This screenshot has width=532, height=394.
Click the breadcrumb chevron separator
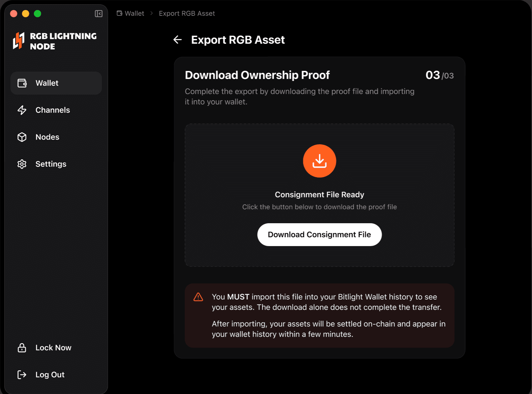pyautogui.click(x=151, y=13)
